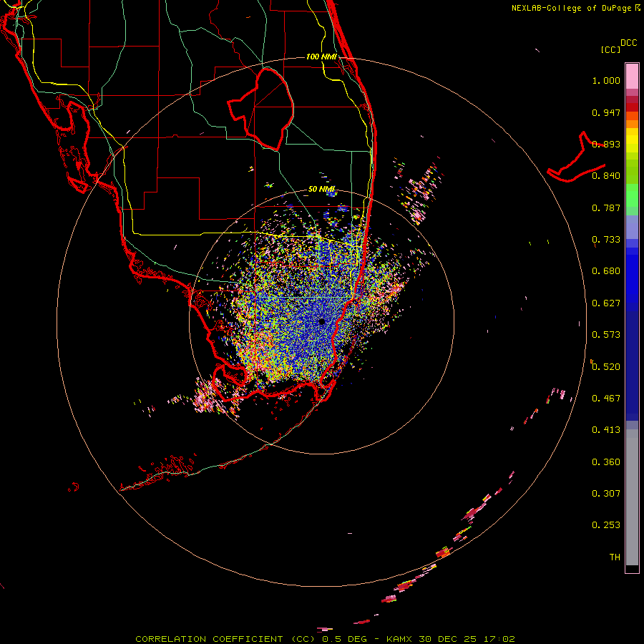Select the 0.627 scale value
Viewport: 644px width, 644px height.
606,303
